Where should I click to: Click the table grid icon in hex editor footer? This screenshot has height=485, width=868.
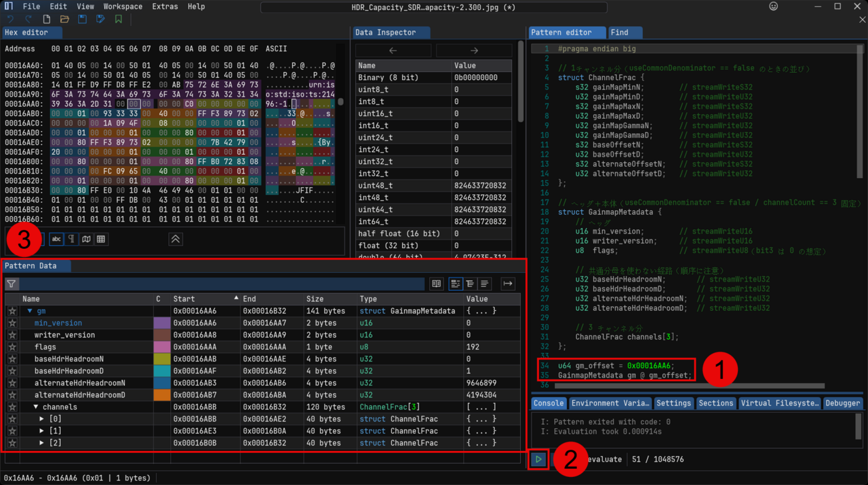(101, 239)
